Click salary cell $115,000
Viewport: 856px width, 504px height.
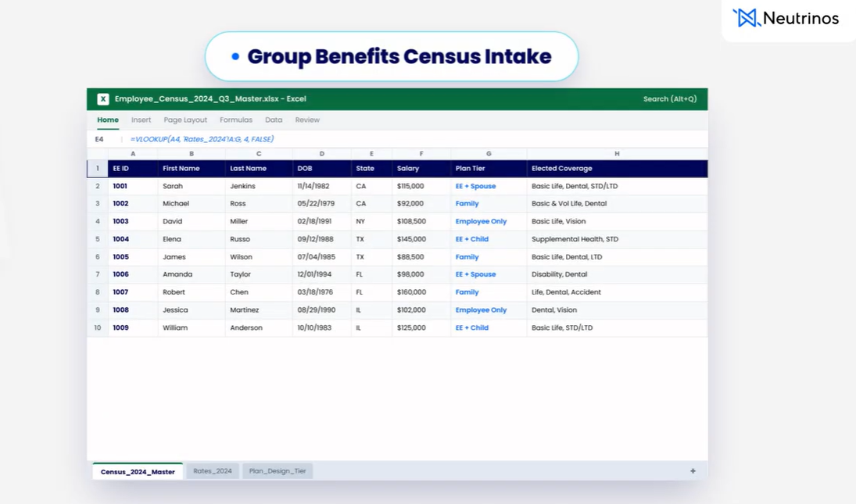pyautogui.click(x=421, y=186)
